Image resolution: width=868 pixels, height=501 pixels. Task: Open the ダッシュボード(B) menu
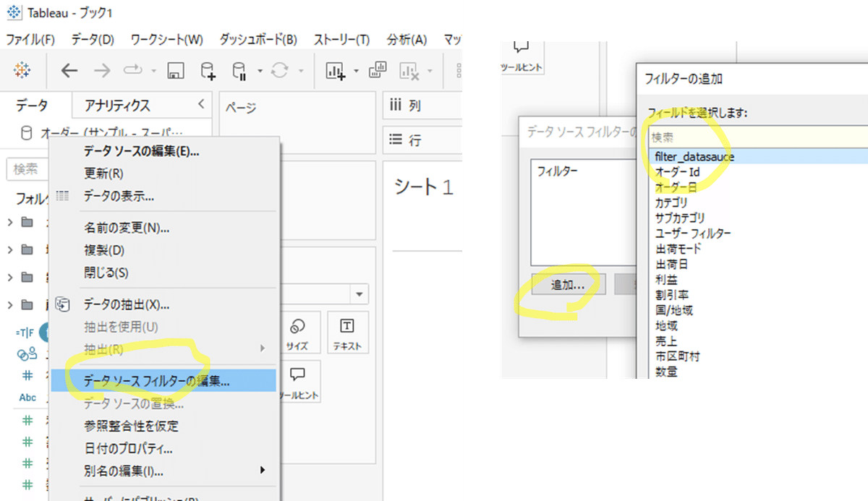258,39
